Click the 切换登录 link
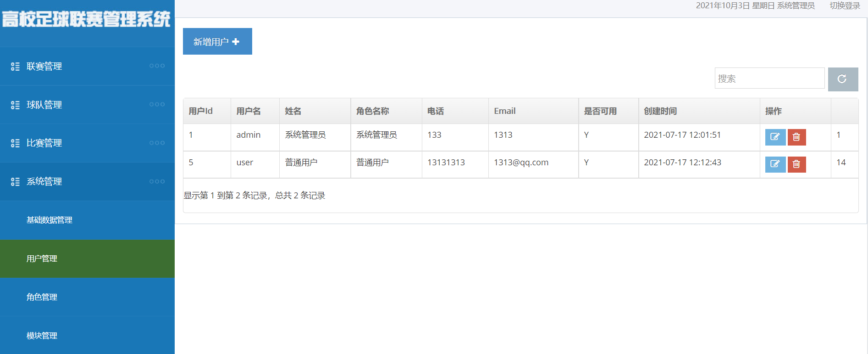This screenshot has width=868, height=354. tap(845, 6)
